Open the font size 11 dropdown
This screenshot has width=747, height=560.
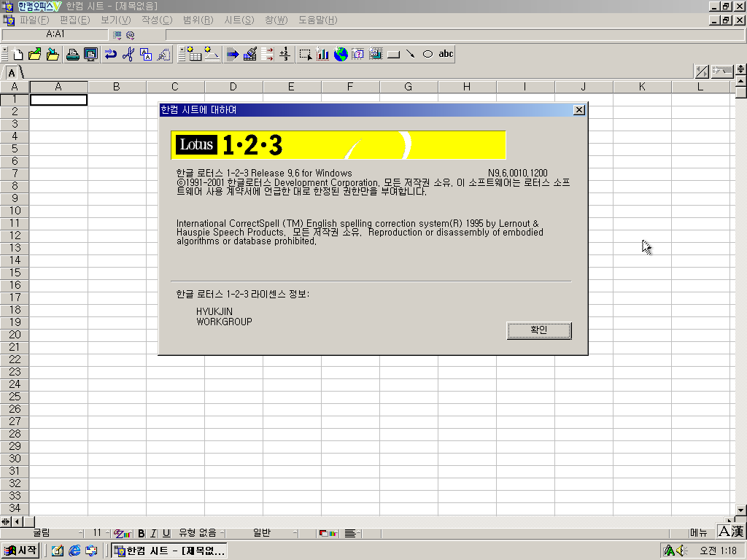point(99,533)
